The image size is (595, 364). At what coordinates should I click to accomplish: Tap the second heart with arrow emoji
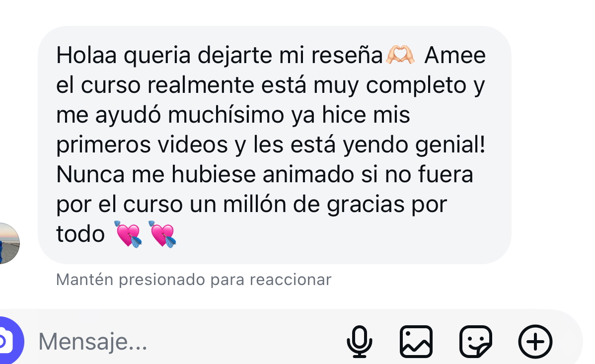[163, 234]
